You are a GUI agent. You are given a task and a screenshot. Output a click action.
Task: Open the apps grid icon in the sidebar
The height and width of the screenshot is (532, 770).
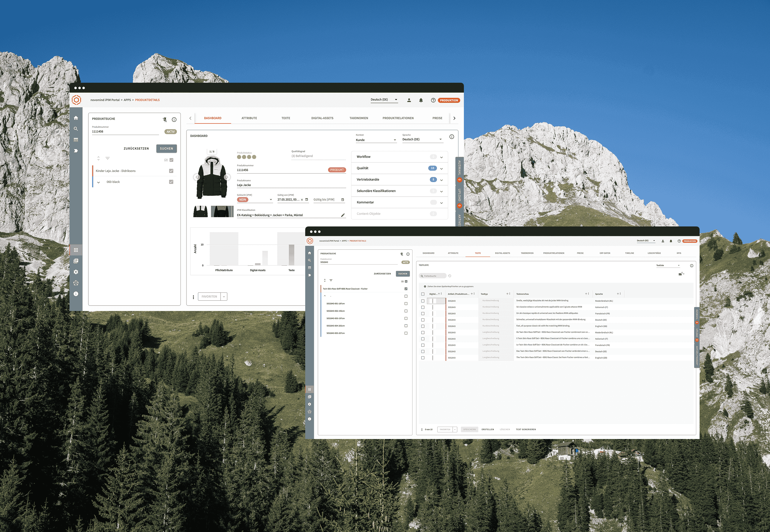[76, 250]
